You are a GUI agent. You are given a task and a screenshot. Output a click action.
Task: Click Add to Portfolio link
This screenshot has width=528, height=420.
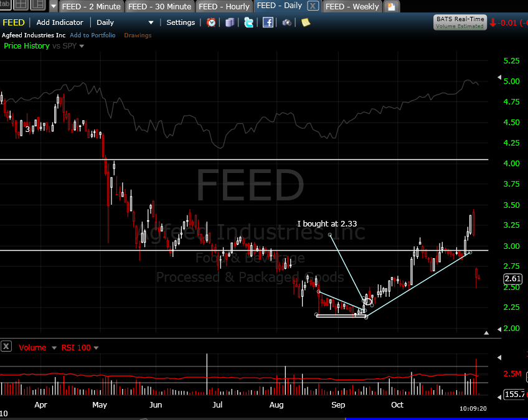93,35
